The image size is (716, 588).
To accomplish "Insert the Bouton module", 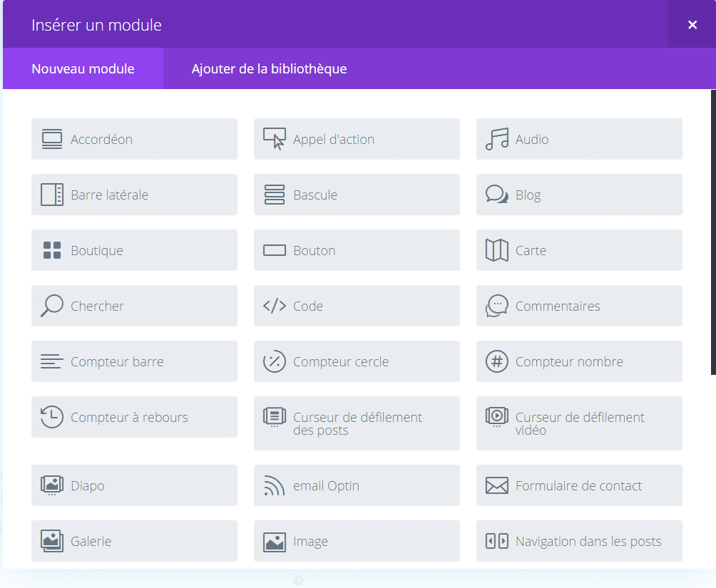I will click(357, 250).
